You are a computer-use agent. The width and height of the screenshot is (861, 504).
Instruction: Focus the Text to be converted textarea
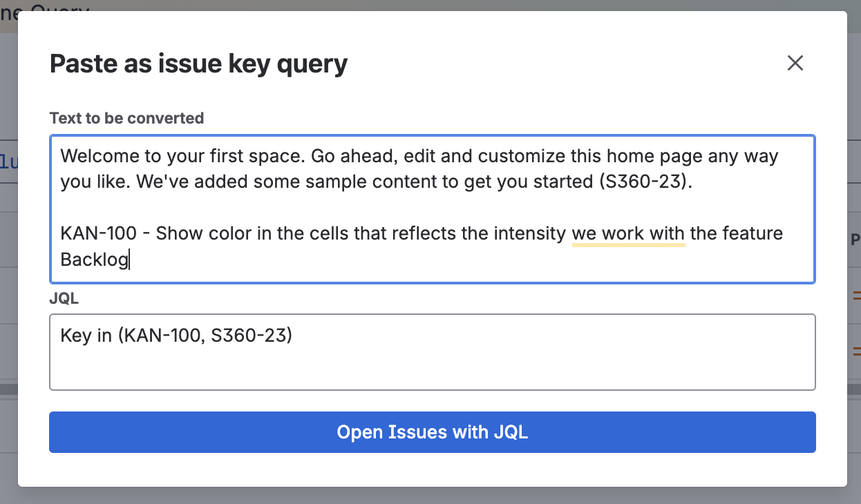click(x=432, y=209)
